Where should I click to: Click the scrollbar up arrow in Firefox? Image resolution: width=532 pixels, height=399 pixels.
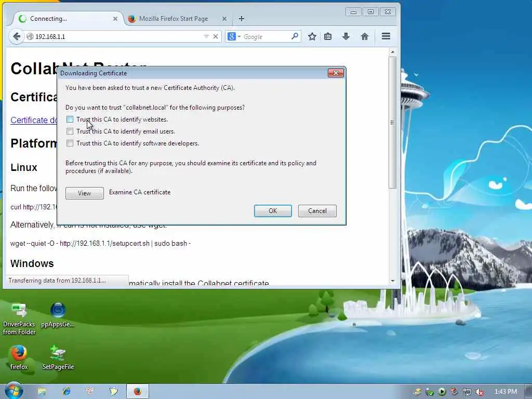point(393,52)
